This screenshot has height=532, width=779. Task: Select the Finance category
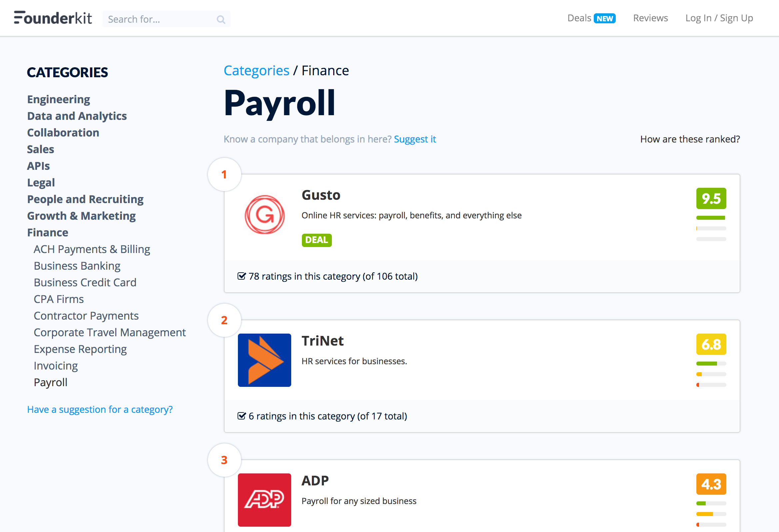48,232
